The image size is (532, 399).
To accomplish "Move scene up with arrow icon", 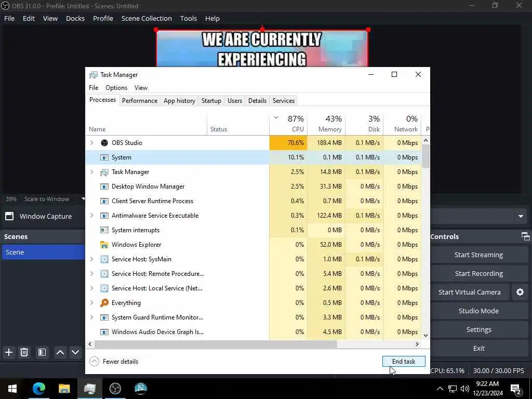I will tap(60, 352).
